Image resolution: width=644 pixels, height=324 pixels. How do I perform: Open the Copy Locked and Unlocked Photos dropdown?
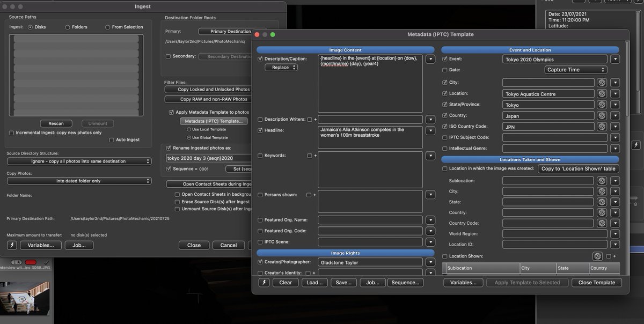coord(208,90)
